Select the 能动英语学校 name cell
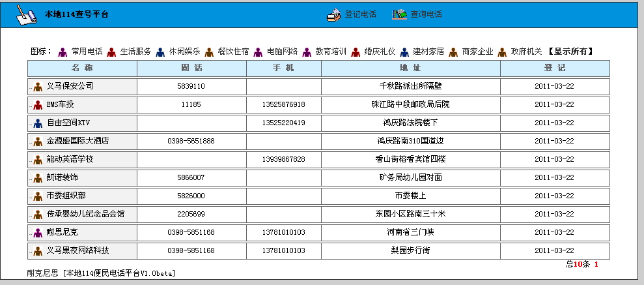Viewport: 644px width, 285px height. pos(82,160)
